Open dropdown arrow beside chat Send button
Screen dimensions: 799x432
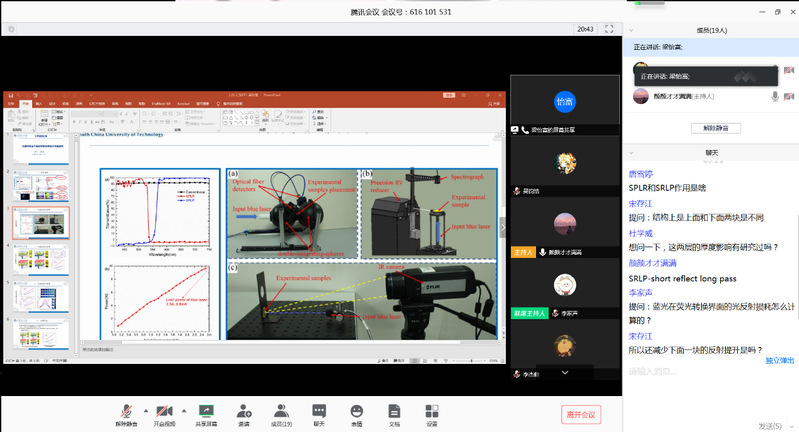(x=792, y=426)
